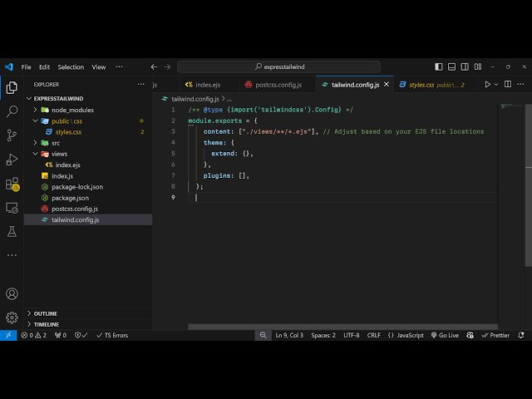Expand the node_modules folder
This screenshot has width=532, height=399.
tap(72, 110)
